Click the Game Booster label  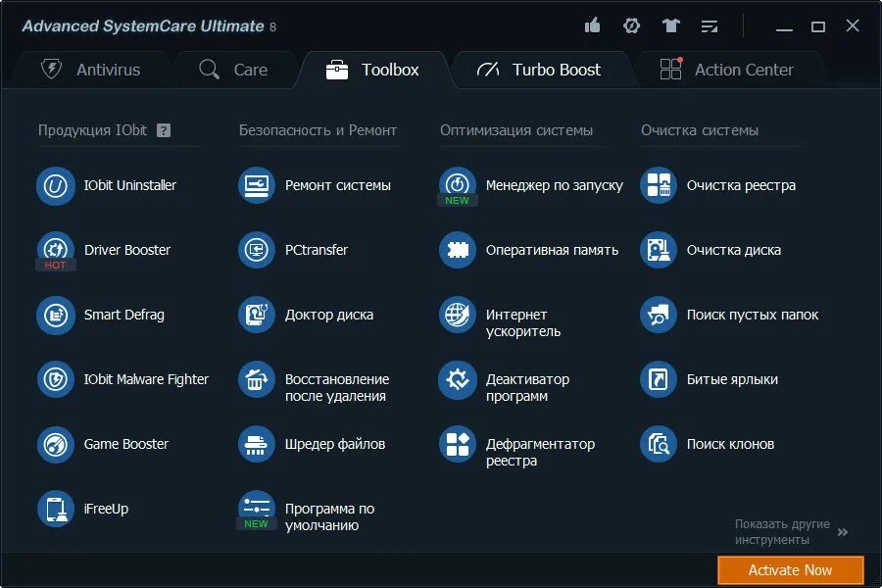click(x=126, y=445)
